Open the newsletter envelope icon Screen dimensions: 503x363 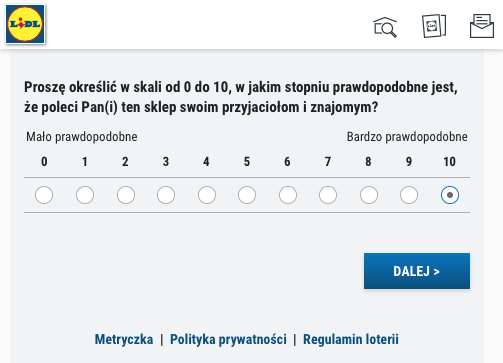pos(482,26)
